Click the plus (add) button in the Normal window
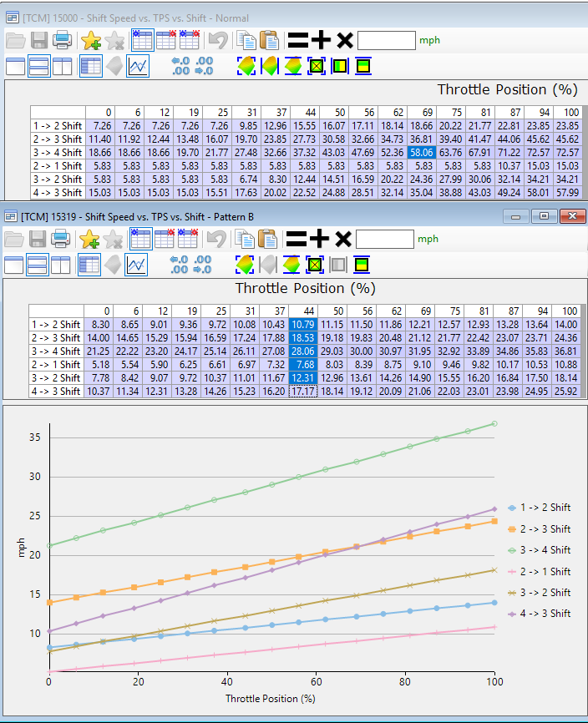 tap(321, 41)
